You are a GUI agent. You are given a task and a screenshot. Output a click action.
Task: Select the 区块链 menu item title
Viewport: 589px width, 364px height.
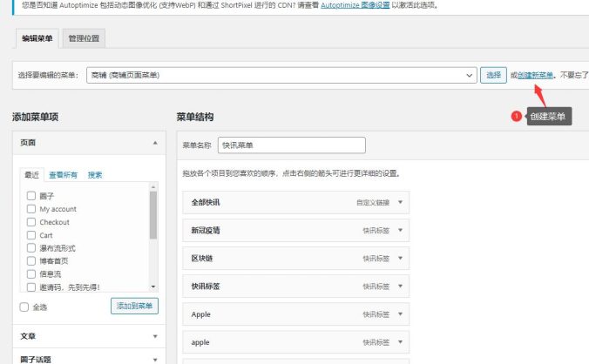[x=202, y=258]
